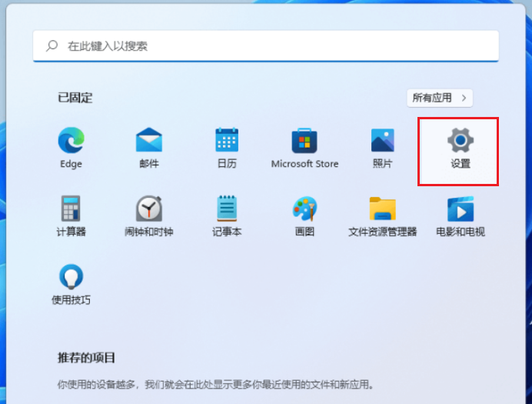Launch the 日历 calendar app
Viewport: 532px width, 404px height.
(227, 148)
